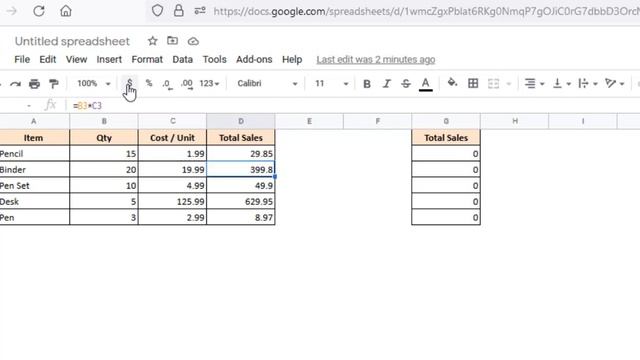The image size is (640, 360).
Task: Go to browser home page icon
Action: tap(66, 11)
